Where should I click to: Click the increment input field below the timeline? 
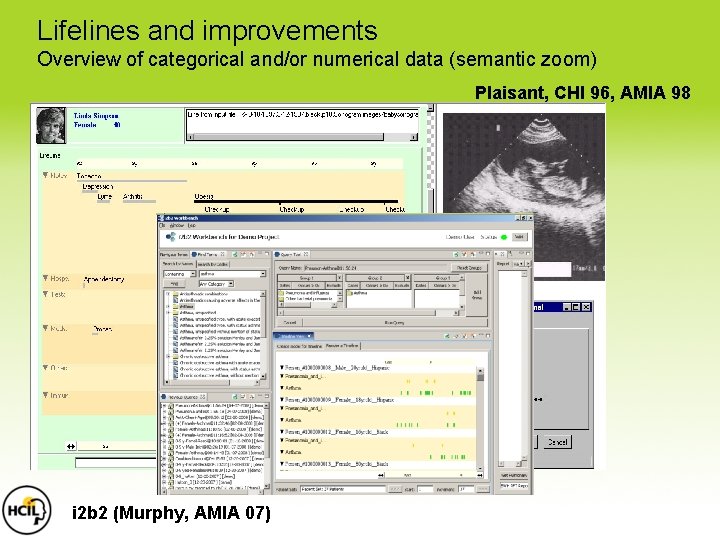pos(466,489)
